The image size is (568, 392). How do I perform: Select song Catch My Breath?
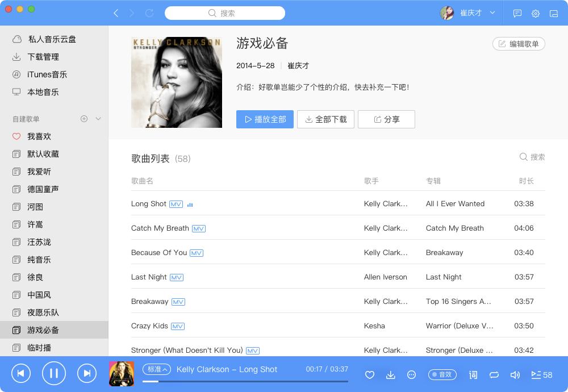tap(160, 228)
